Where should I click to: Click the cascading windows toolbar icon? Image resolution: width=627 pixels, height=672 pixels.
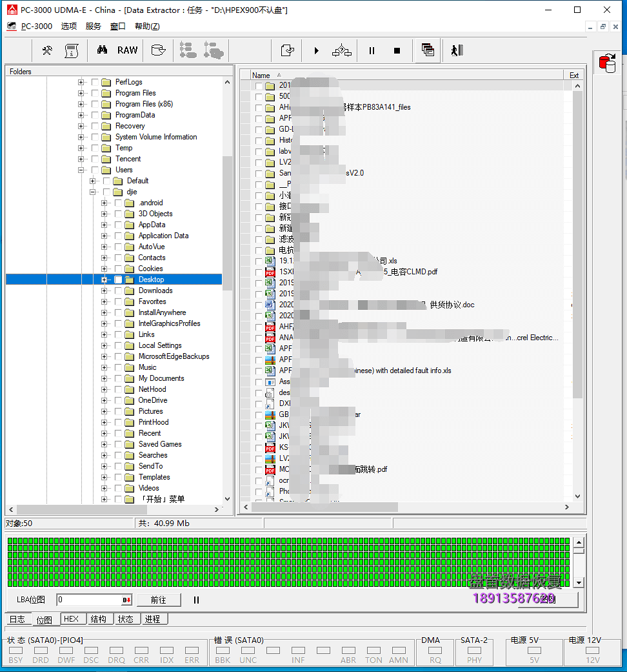tap(428, 50)
